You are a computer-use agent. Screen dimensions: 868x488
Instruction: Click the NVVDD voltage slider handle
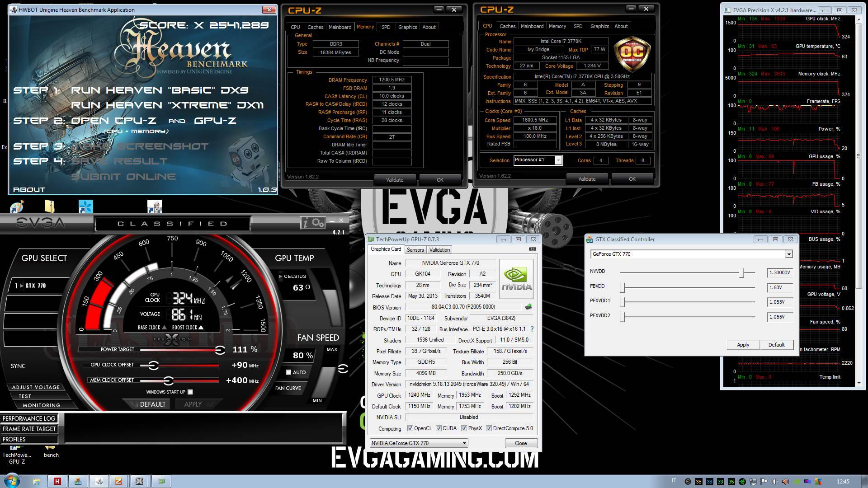click(741, 272)
